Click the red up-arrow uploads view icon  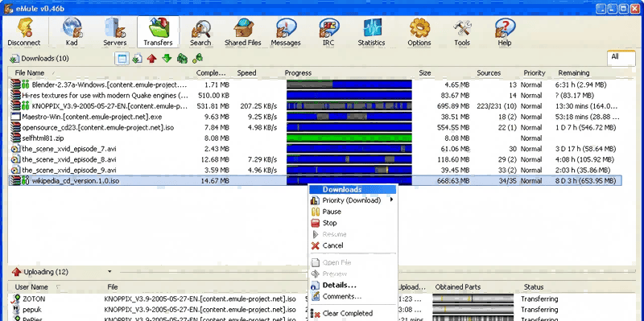151,59
